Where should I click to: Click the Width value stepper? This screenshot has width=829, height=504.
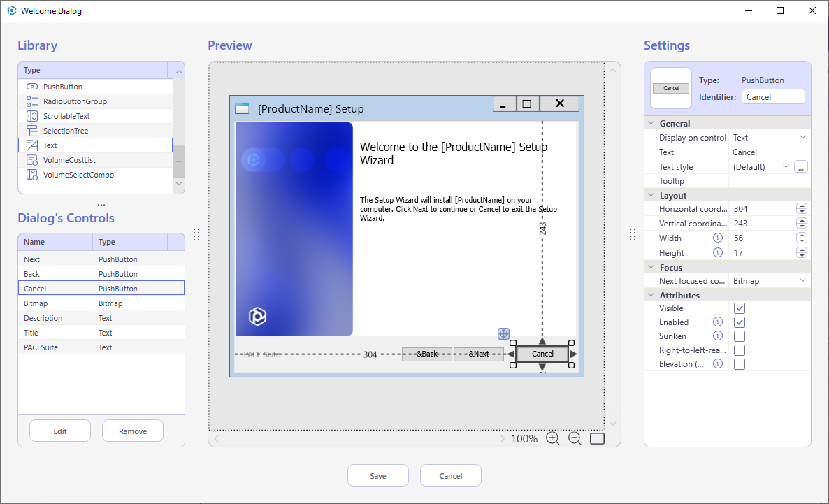802,238
